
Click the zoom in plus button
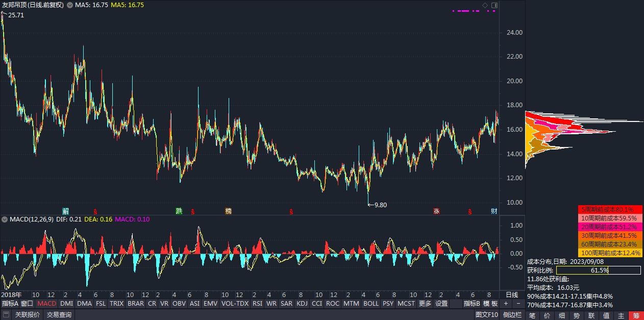[506, 304]
